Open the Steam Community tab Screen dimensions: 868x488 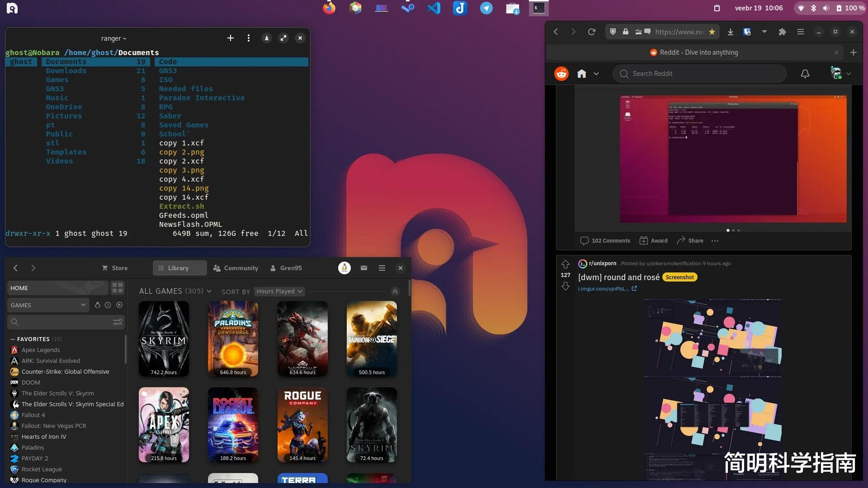236,268
